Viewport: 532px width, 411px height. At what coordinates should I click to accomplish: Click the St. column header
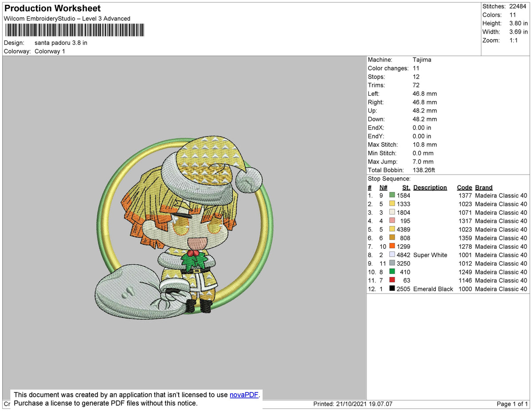[406, 187]
